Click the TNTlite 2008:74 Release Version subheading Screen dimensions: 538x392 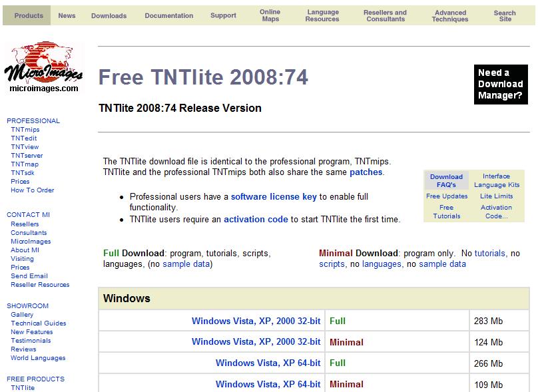[x=180, y=108]
